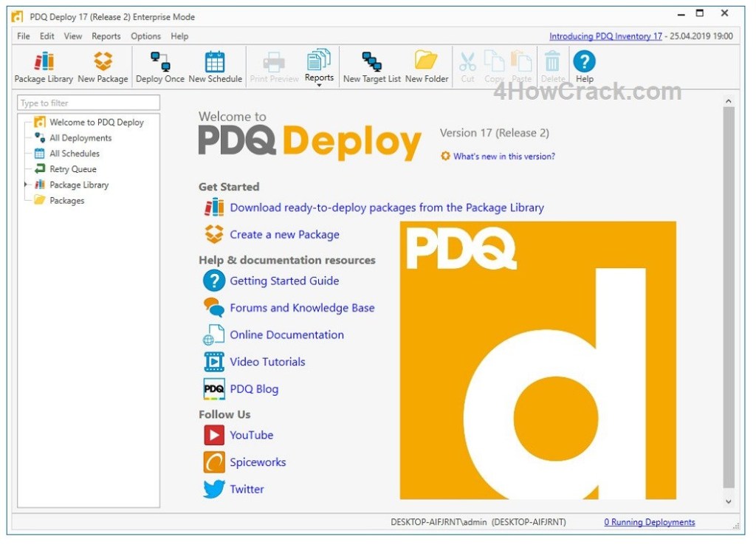Click the film Video Tutorials icon
Image resolution: width=756 pixels, height=545 pixels.
[214, 362]
